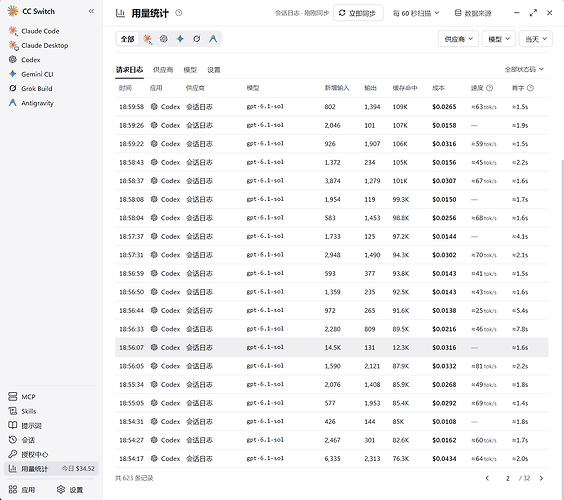The width and height of the screenshot is (564, 500).
Task: Open 应用 apps at sidebar bottom
Action: click(x=22, y=490)
